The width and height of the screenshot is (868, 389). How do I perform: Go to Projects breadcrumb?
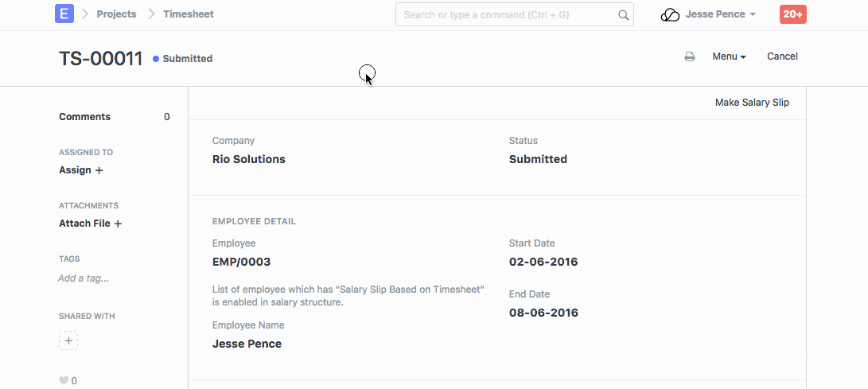[x=116, y=14]
